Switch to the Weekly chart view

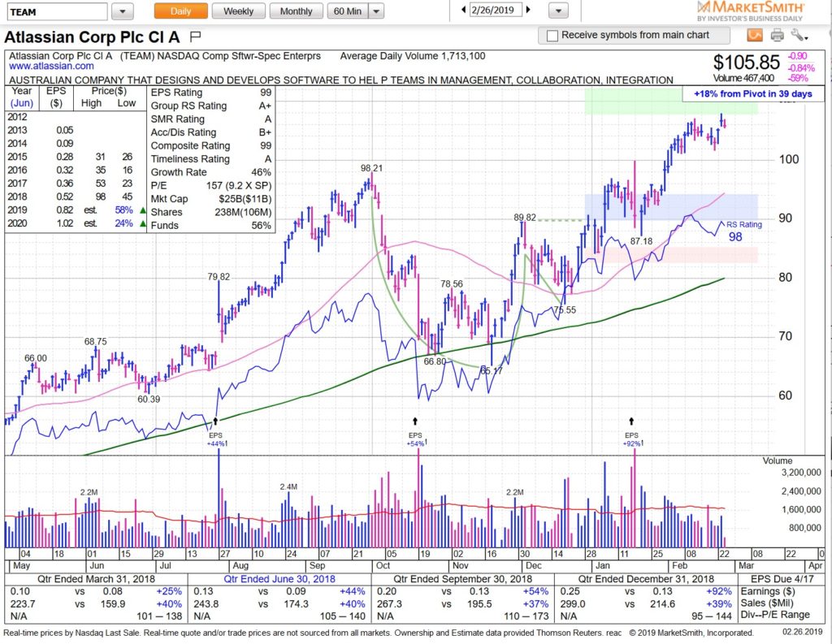[x=238, y=11]
